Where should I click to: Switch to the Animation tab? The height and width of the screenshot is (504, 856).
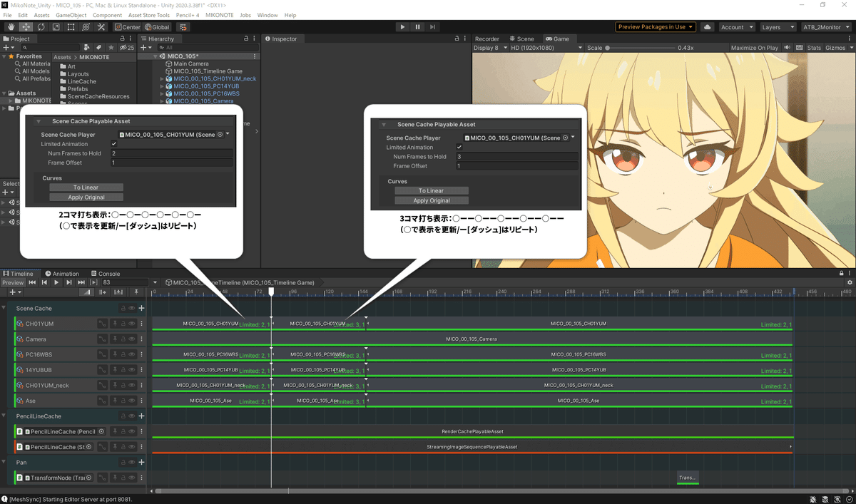tap(62, 274)
